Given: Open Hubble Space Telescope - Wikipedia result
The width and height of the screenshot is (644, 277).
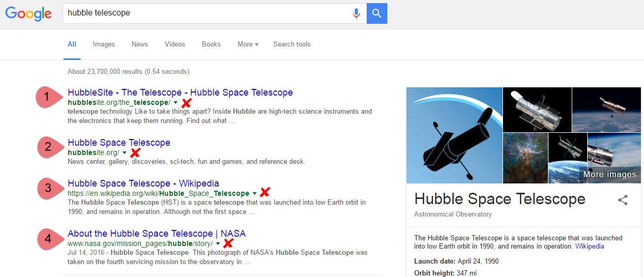Looking at the screenshot, I should tap(143, 183).
